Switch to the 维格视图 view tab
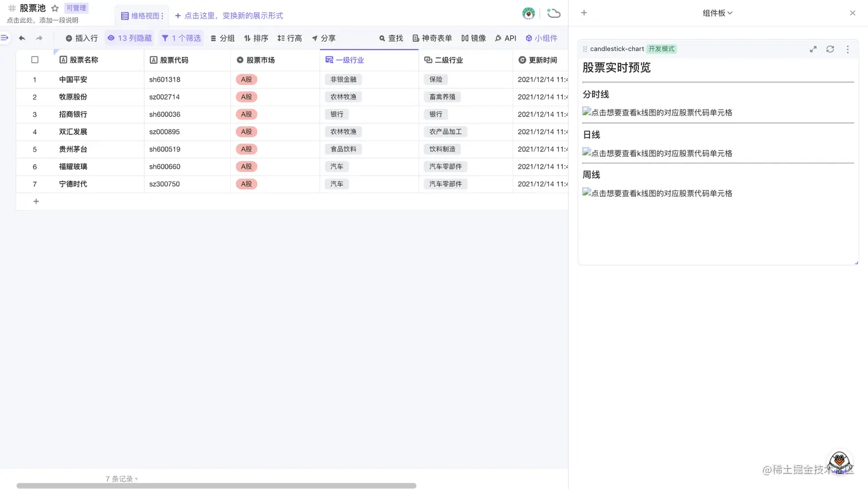The width and height of the screenshot is (868, 489). [x=141, y=15]
